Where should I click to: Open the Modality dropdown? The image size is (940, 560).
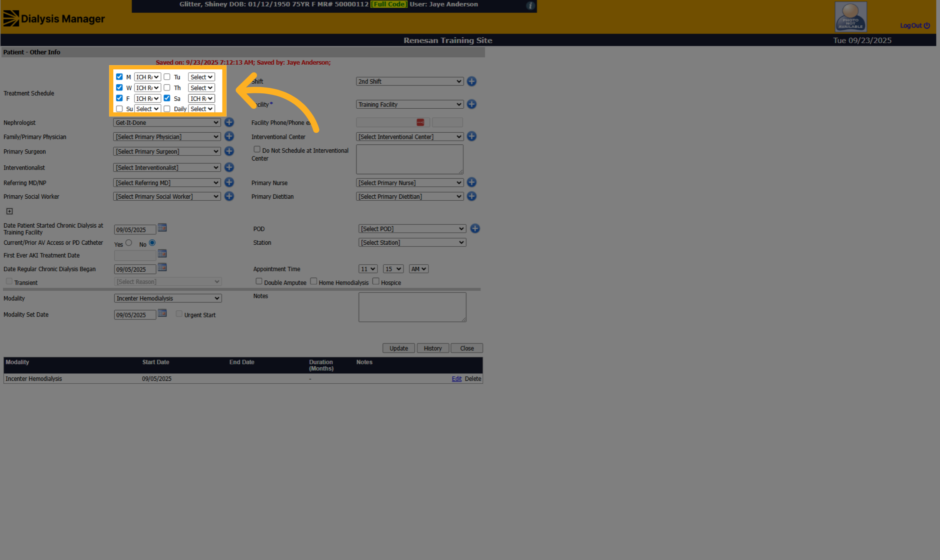click(168, 298)
